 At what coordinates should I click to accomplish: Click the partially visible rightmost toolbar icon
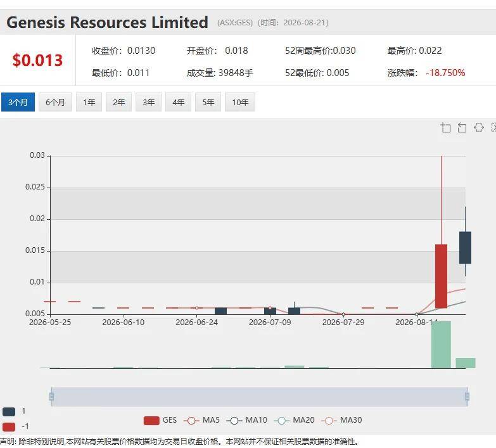coord(493,127)
